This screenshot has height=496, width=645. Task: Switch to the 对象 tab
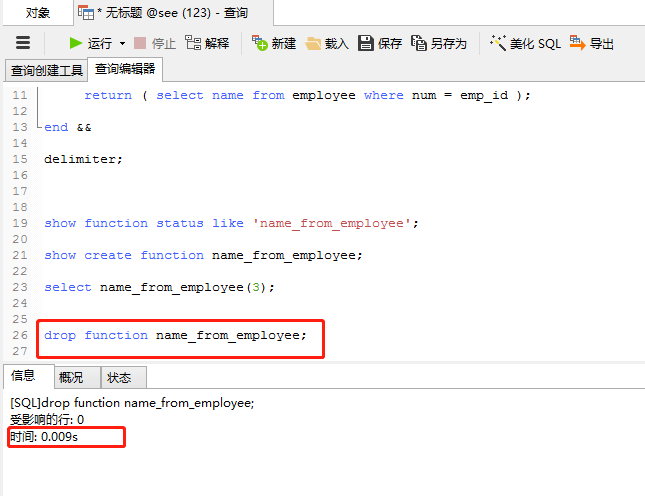[x=38, y=13]
